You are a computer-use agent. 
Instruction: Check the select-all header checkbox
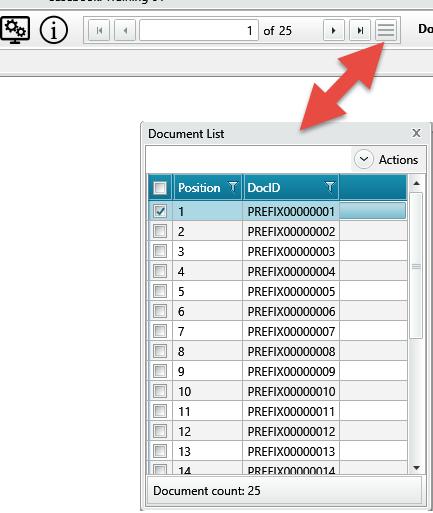click(160, 188)
